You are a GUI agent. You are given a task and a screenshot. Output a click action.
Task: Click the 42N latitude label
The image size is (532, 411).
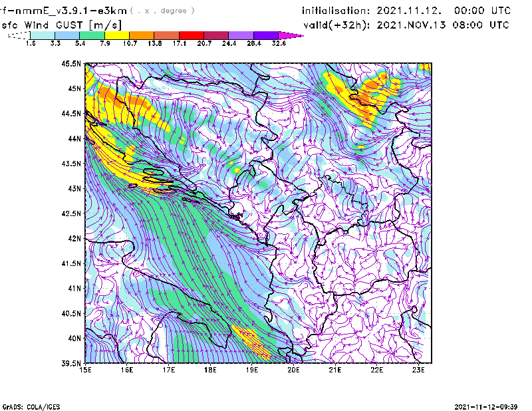74,238
